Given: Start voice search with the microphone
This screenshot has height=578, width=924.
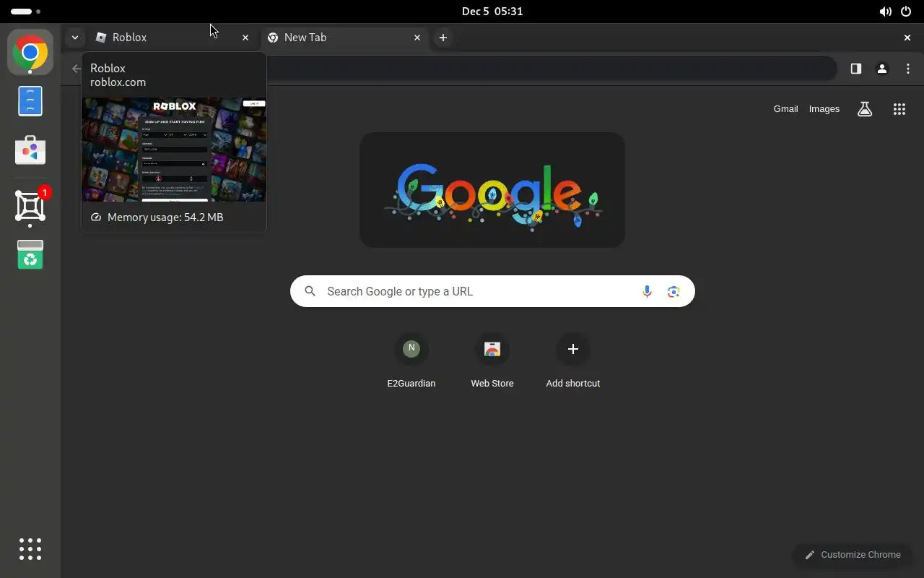Looking at the screenshot, I should (647, 291).
